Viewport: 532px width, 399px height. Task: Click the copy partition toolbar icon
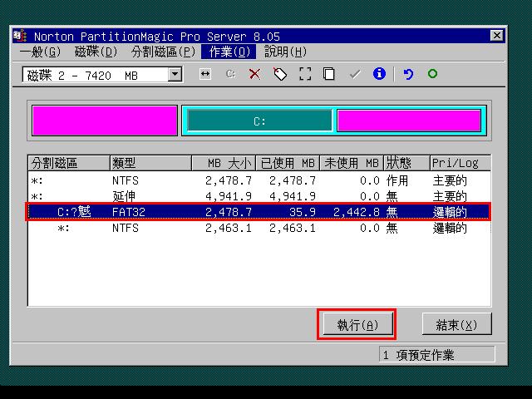329,74
